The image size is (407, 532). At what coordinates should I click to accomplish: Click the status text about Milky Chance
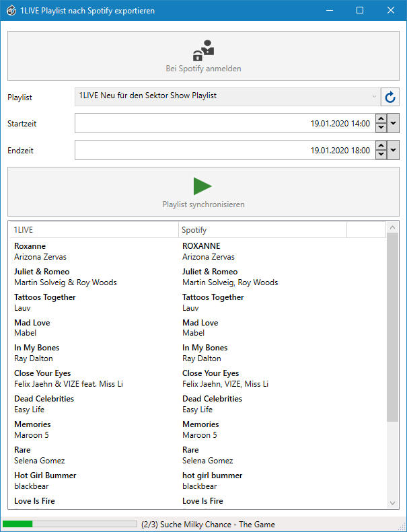(208, 524)
